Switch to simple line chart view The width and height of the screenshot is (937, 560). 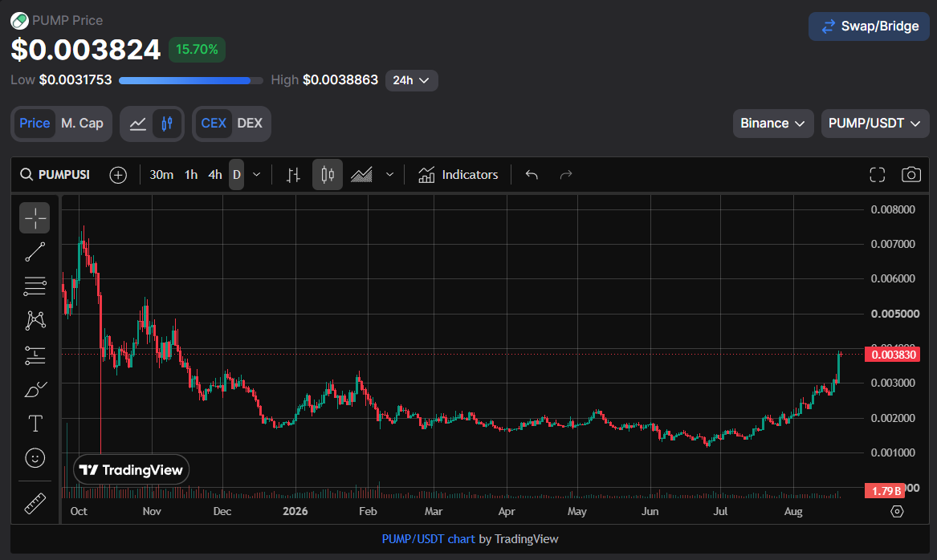137,124
